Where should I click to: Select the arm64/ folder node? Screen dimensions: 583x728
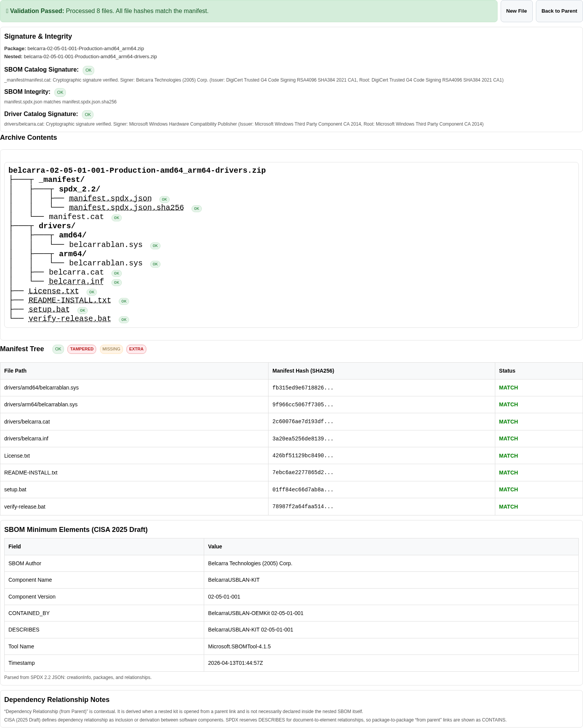73,254
